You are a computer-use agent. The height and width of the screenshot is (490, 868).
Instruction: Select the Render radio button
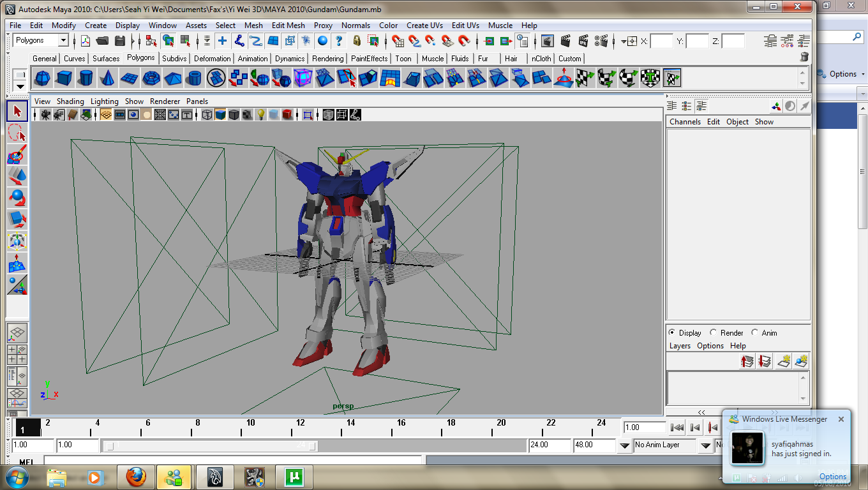(x=713, y=332)
